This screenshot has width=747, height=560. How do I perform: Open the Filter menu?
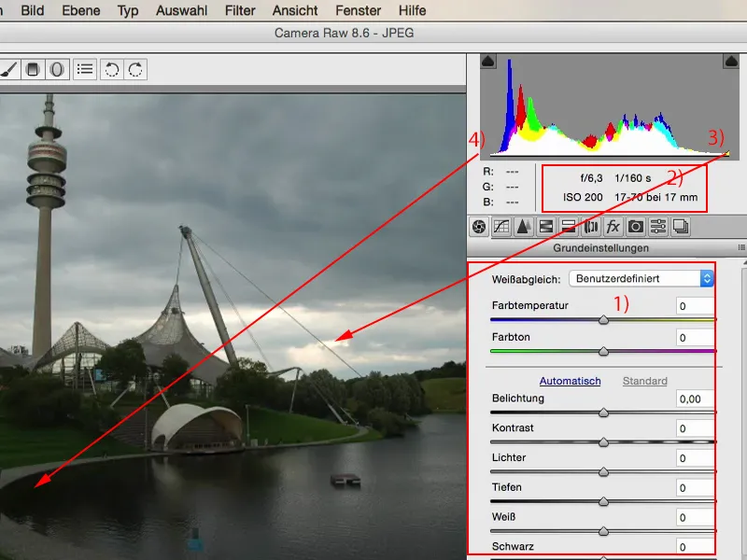click(240, 10)
